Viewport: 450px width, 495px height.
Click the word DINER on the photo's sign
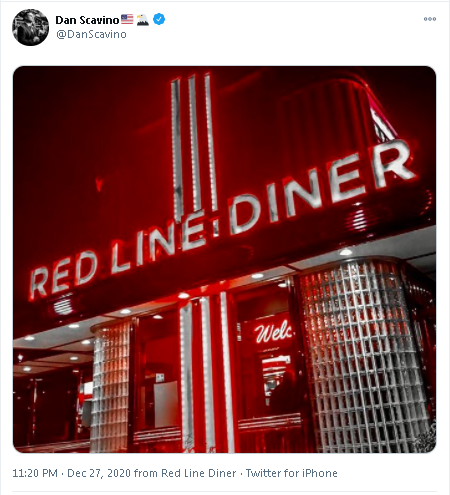tap(322, 187)
